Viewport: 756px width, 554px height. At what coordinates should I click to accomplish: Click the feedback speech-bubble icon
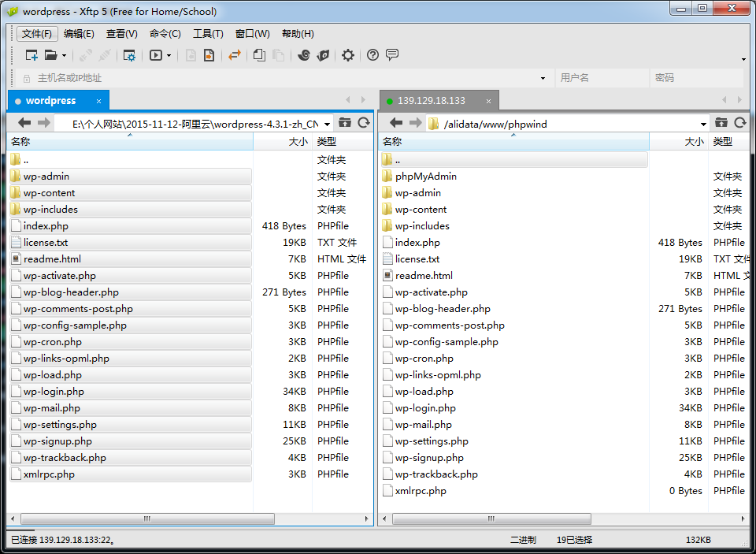tap(391, 55)
